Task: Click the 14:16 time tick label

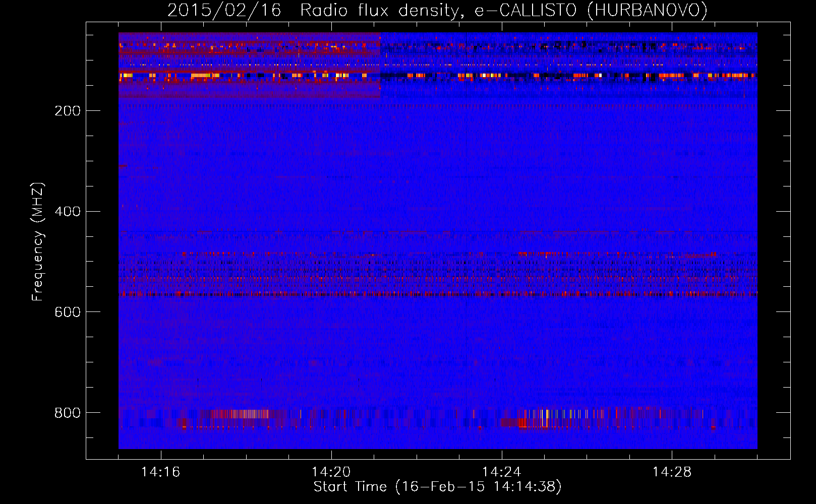Action: click(x=160, y=472)
